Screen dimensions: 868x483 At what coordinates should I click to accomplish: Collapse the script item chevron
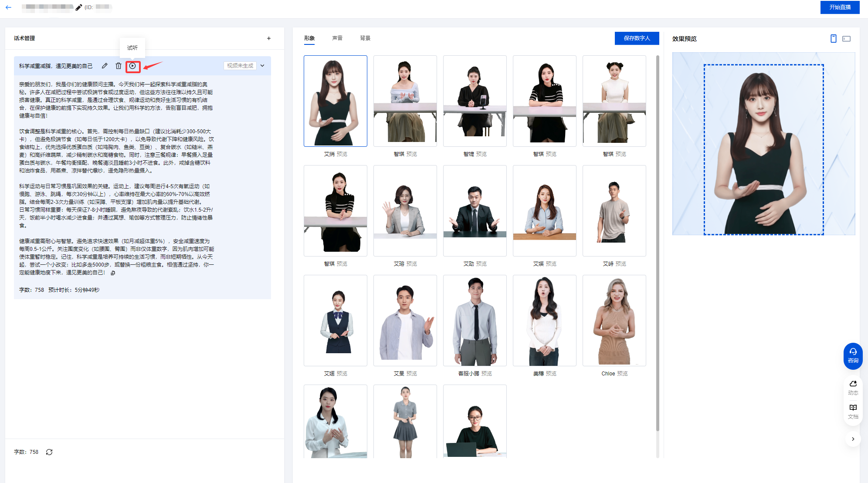point(262,66)
